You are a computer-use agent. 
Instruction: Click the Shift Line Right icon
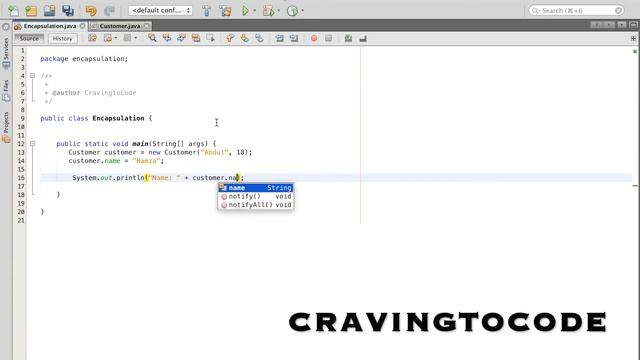point(294,38)
